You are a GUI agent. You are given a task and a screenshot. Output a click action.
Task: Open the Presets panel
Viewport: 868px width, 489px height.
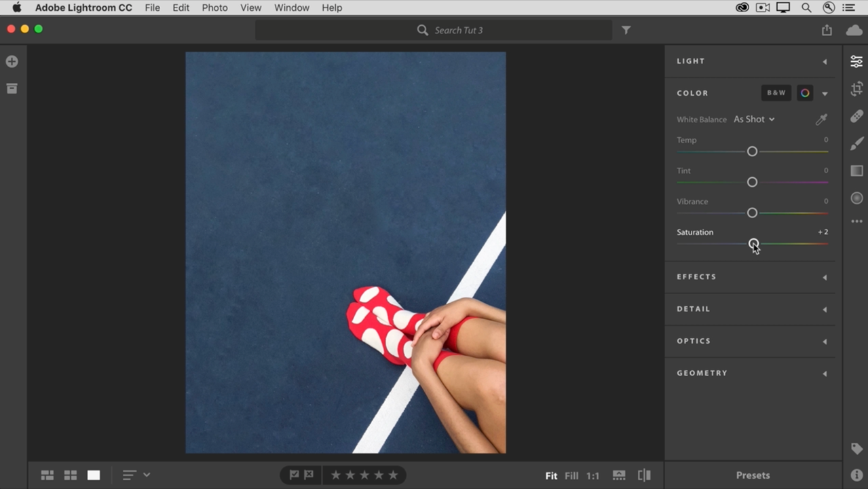pyautogui.click(x=752, y=475)
